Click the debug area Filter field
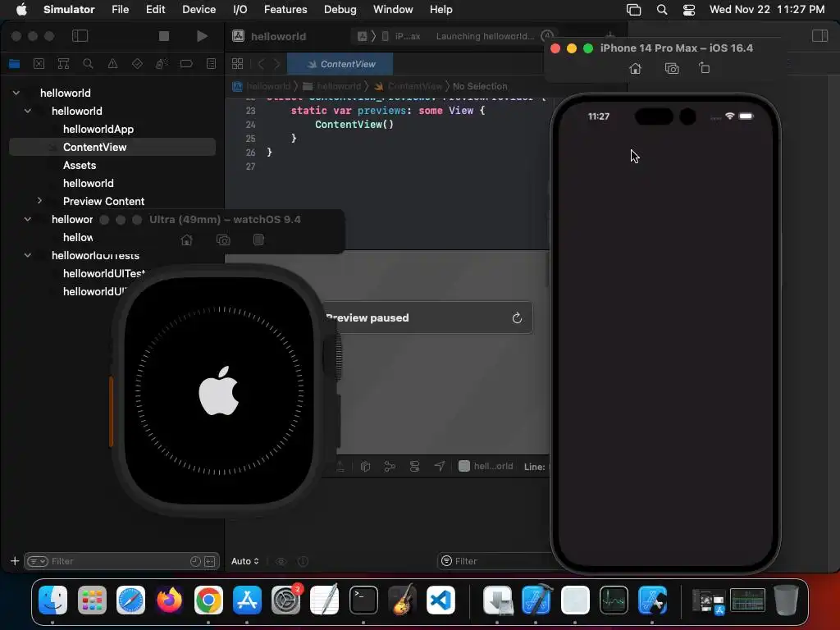This screenshot has width=840, height=630. (x=495, y=561)
